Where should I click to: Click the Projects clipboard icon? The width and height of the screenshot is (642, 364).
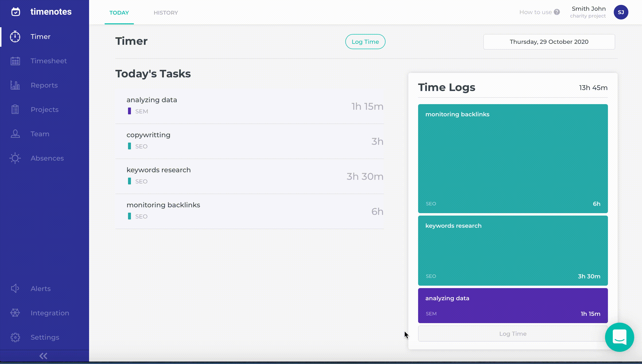coord(15,109)
